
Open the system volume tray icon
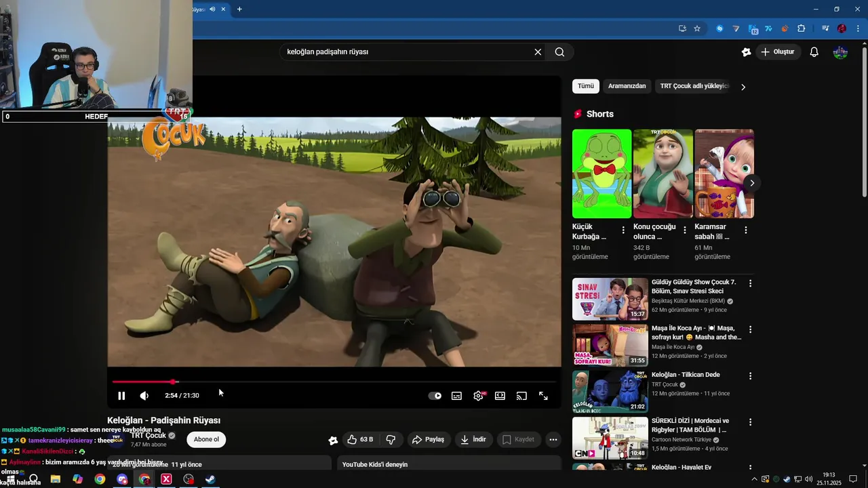[808, 479]
